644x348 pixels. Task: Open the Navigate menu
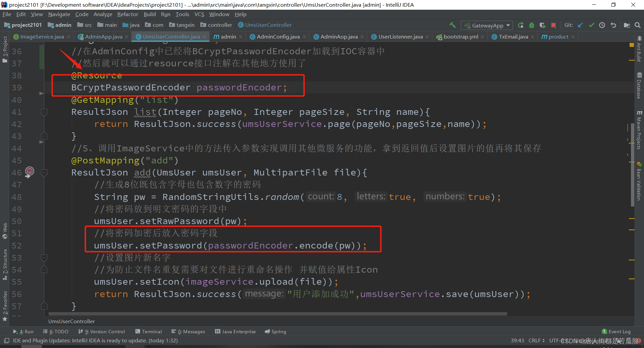pos(59,14)
